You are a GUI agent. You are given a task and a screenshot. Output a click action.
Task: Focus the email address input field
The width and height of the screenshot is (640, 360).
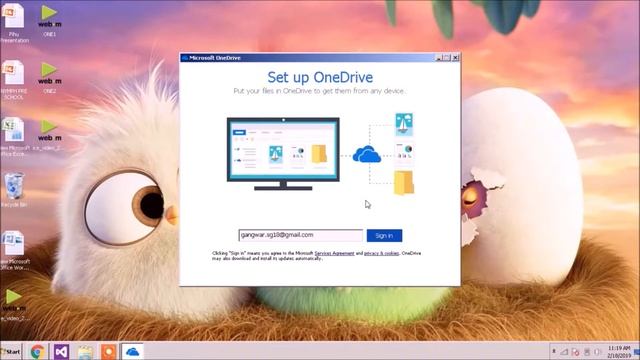point(300,235)
